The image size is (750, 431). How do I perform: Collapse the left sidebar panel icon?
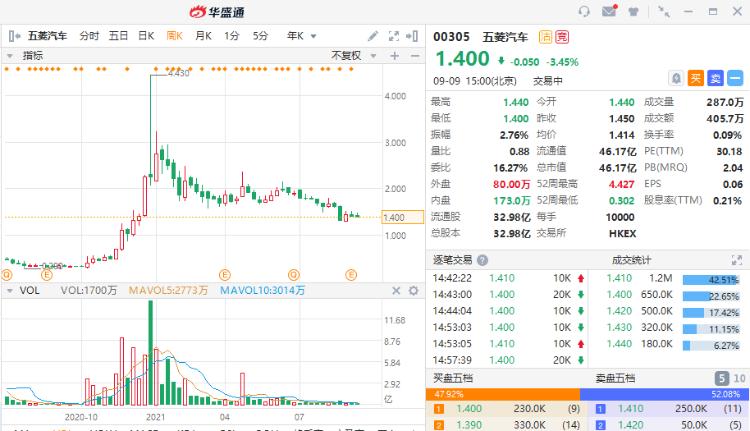(14, 36)
